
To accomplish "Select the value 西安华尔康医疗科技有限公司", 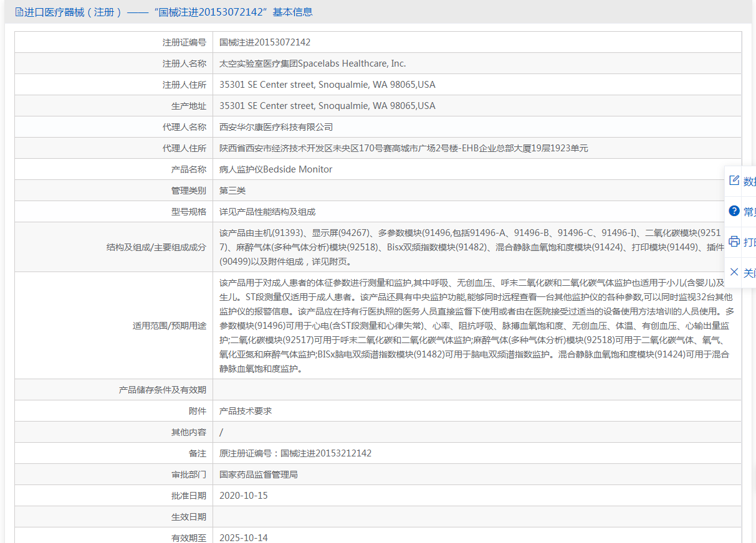I will pos(276,127).
